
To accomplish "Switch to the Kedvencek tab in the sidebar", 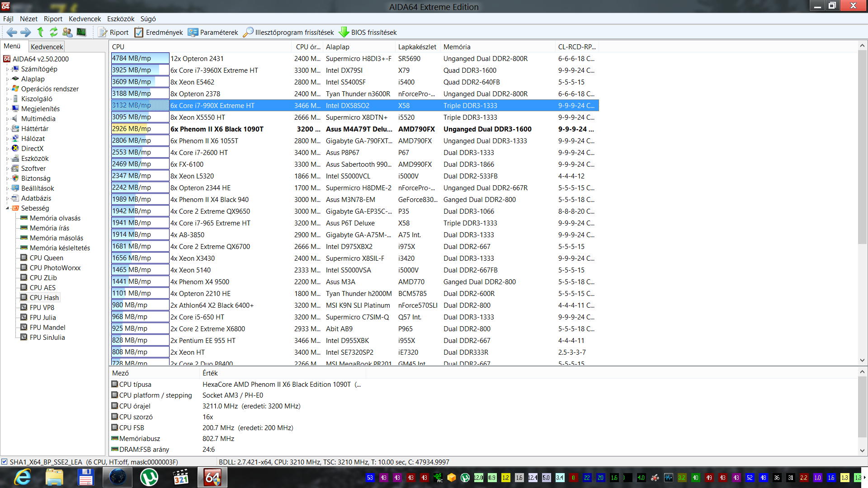I will [47, 47].
